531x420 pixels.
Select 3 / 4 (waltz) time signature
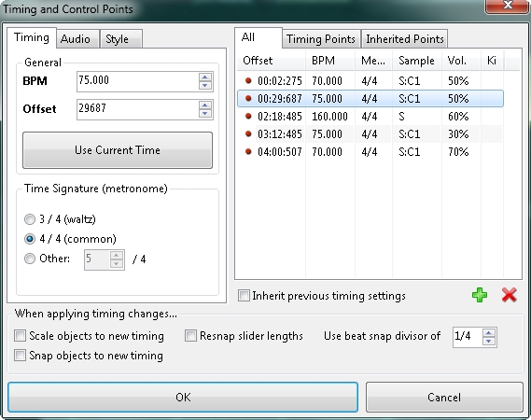click(x=30, y=219)
